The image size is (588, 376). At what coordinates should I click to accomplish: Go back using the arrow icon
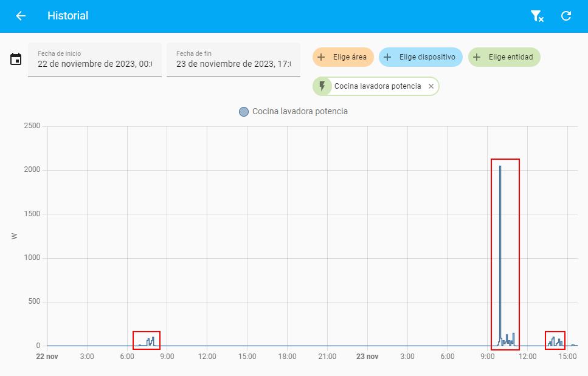click(x=21, y=16)
